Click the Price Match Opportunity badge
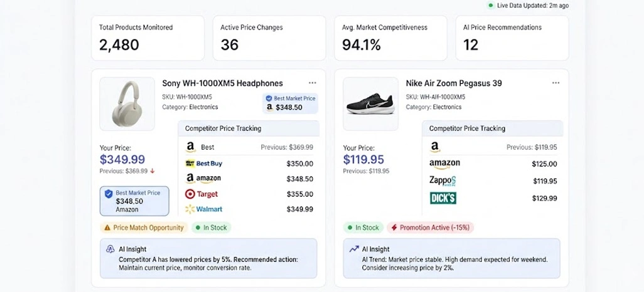 pyautogui.click(x=144, y=227)
